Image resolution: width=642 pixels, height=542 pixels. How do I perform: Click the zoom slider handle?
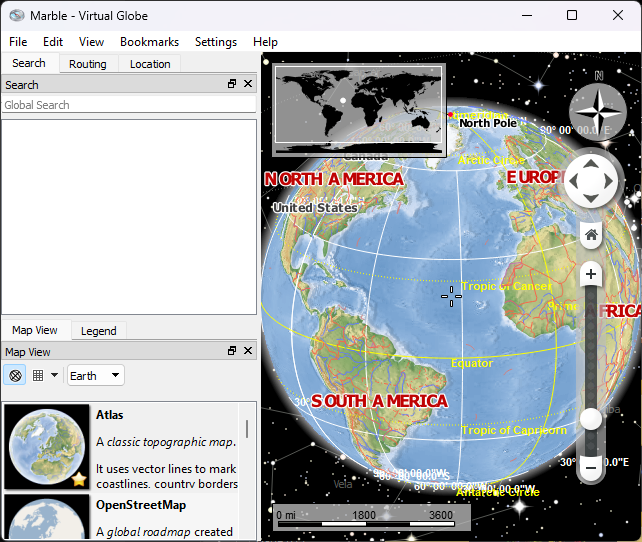[x=591, y=420]
